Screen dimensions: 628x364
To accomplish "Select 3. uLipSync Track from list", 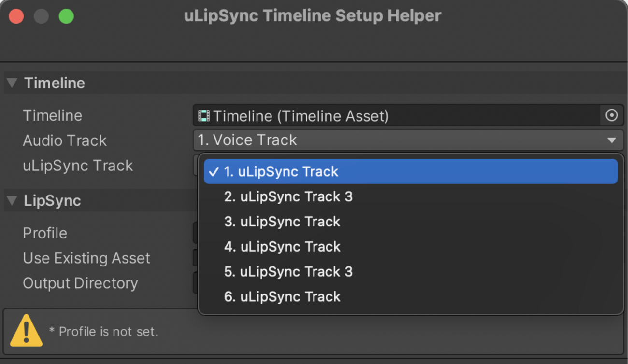I will click(x=283, y=222).
